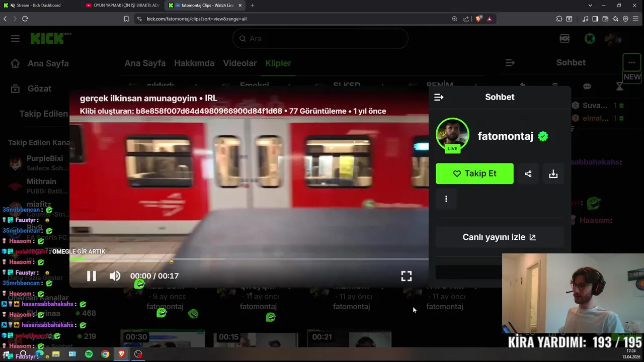Go back with the browser back arrow
This screenshot has height=362, width=644.
click(5, 19)
